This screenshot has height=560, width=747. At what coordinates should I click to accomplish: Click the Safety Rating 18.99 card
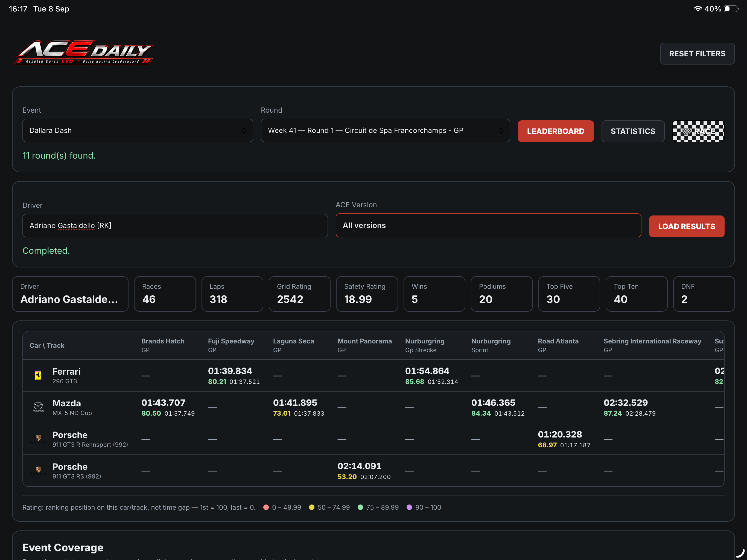367,294
